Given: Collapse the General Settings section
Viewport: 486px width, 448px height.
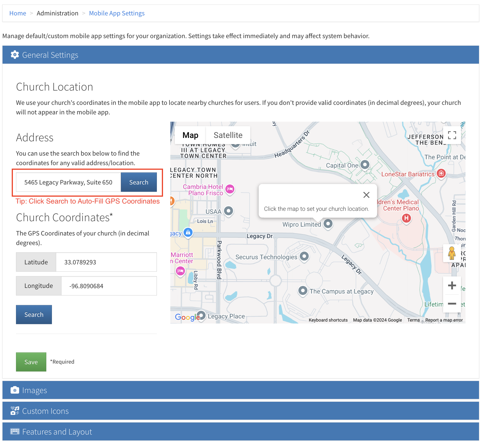Looking at the screenshot, I should [x=241, y=55].
